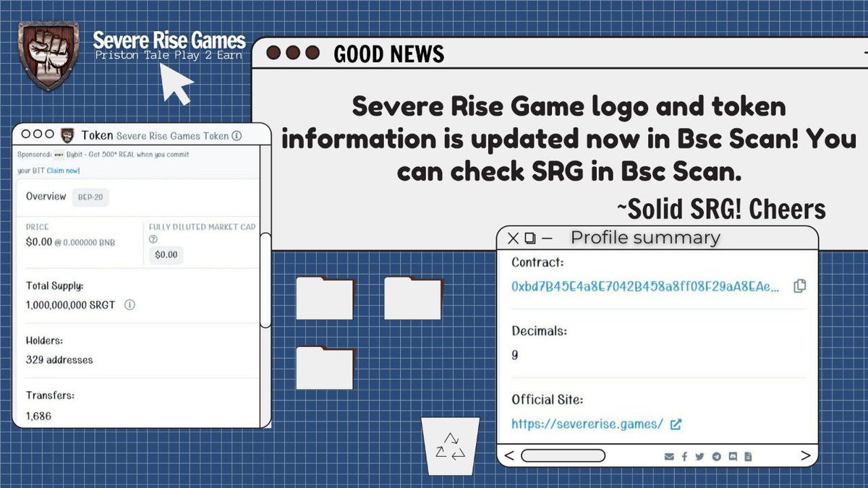Click the window restore icon in Profile summary
Screen dimensions: 868x488
pos(530,238)
